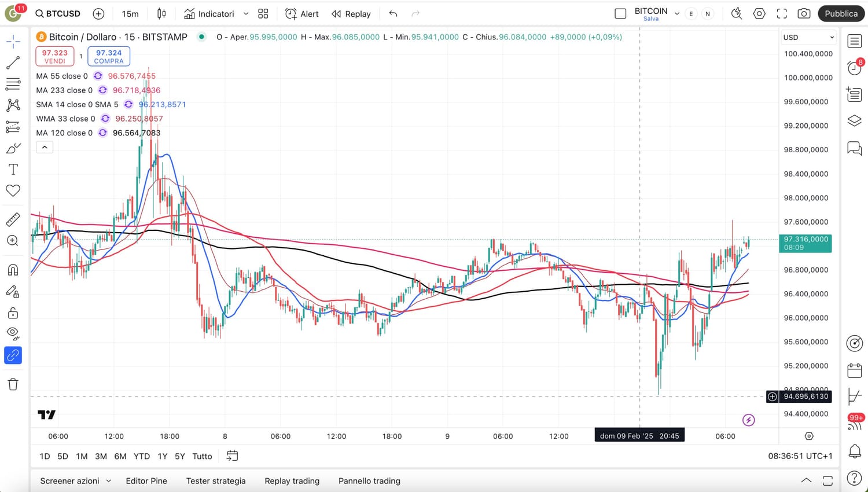Image resolution: width=868 pixels, height=492 pixels.
Task: Open the forecasting and measurement tools
Action: pos(13,127)
